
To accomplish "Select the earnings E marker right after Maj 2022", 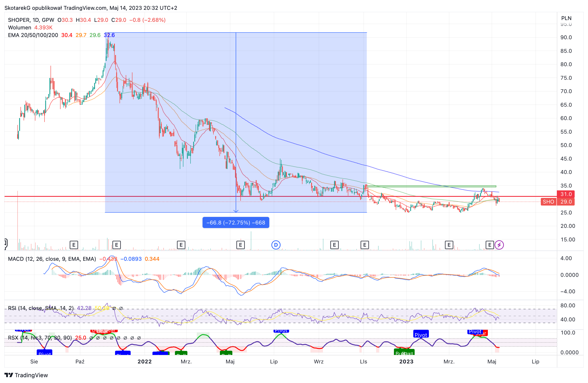I will point(240,245).
